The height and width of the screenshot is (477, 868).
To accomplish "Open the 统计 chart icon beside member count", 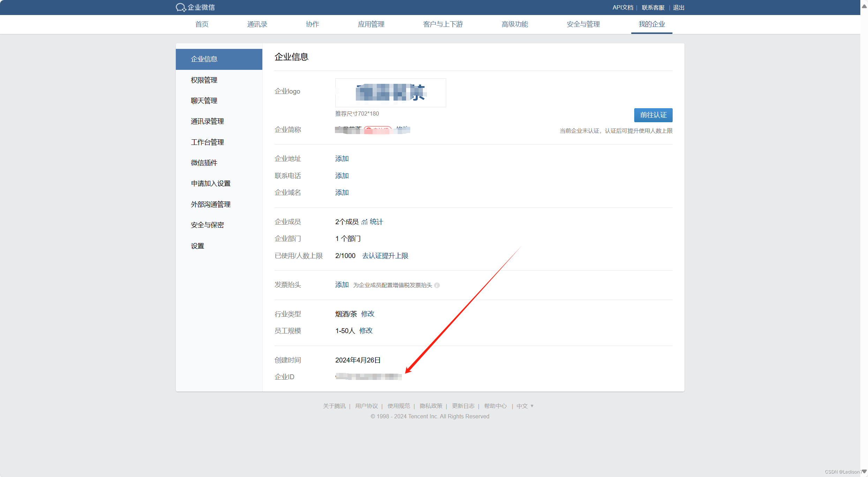I will [365, 222].
